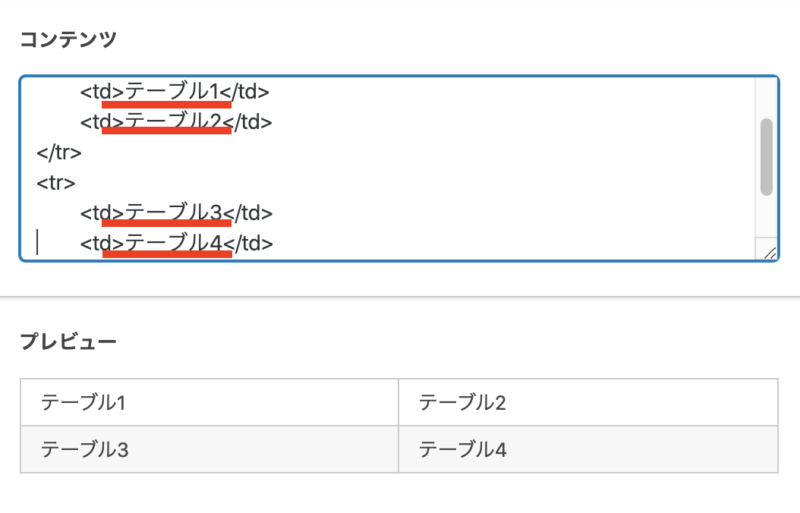Place cursor in the テーブル1 code line
This screenshot has height=513, width=800.
174,92
